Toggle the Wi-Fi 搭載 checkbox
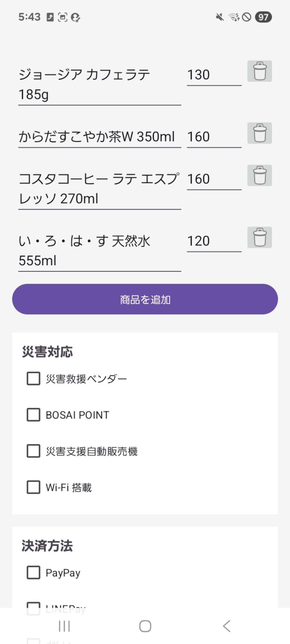 (33, 487)
